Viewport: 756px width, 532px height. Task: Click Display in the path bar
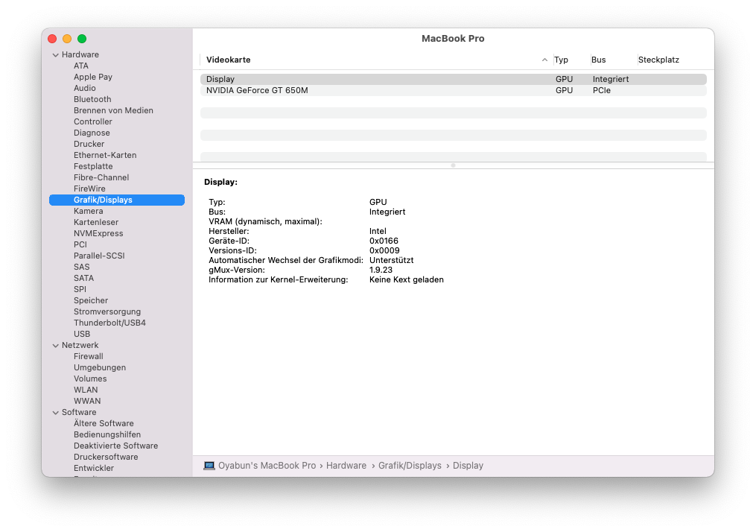click(468, 466)
